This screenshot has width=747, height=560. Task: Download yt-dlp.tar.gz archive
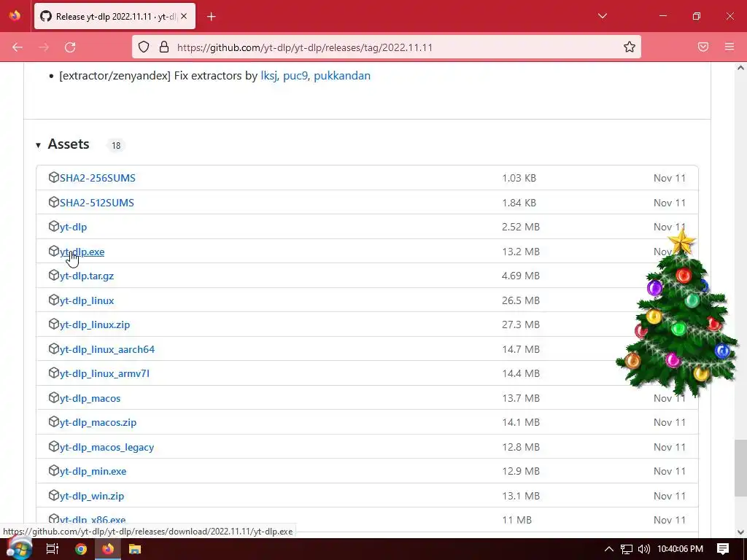(87, 276)
